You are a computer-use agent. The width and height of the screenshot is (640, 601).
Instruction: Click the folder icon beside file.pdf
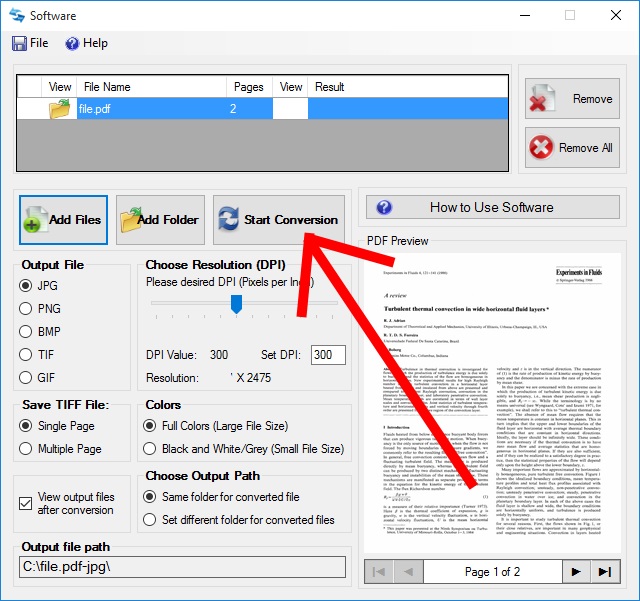pyautogui.click(x=59, y=109)
